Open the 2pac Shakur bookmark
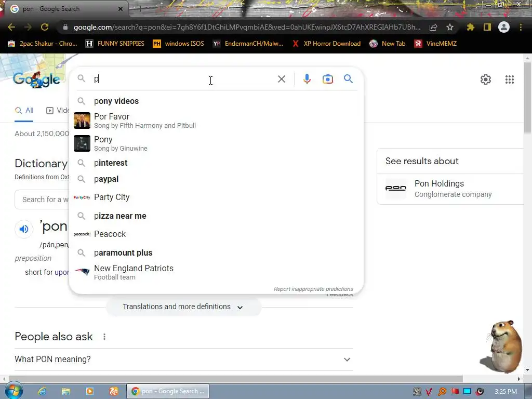The width and height of the screenshot is (532, 399). pyautogui.click(x=43, y=44)
